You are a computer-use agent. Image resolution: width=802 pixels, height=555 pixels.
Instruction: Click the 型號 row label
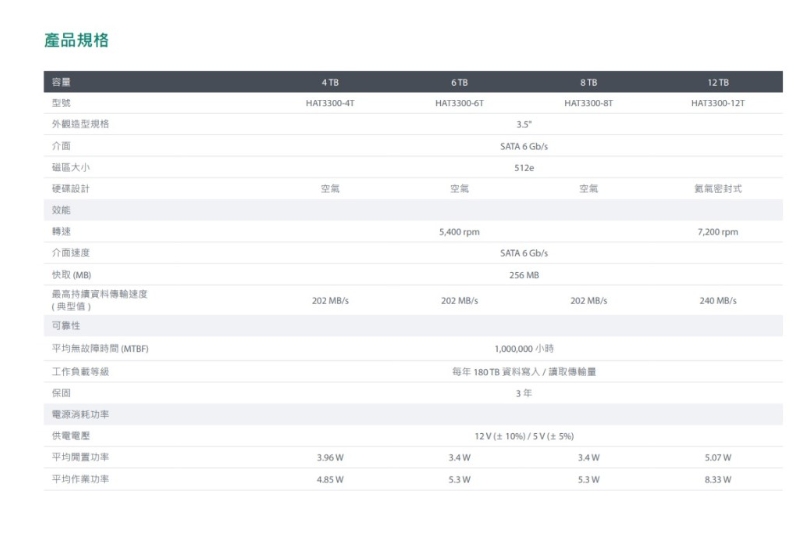point(61,103)
